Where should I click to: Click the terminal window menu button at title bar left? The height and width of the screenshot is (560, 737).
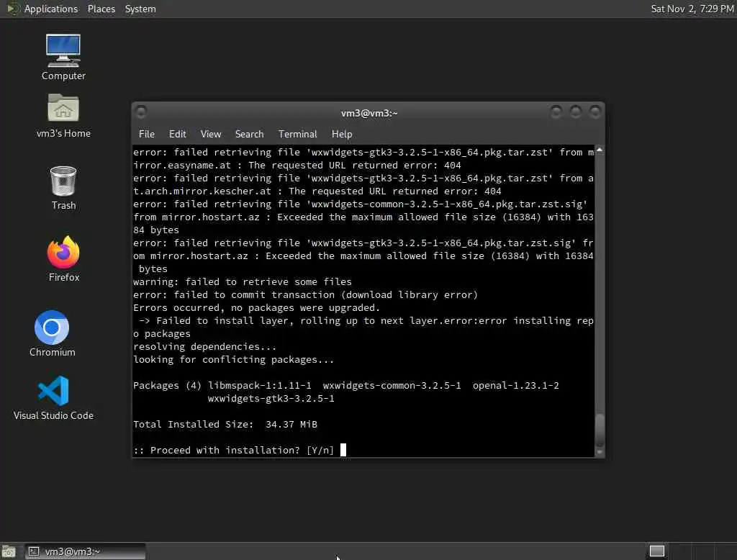click(141, 112)
